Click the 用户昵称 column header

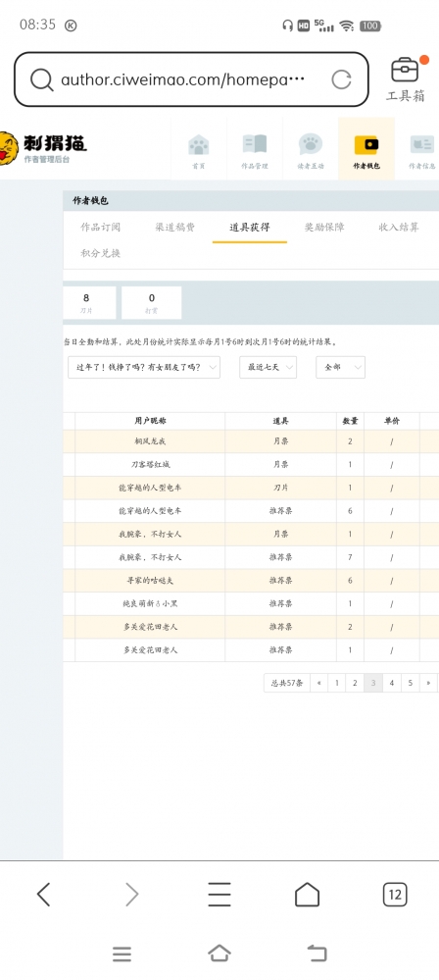tap(150, 421)
